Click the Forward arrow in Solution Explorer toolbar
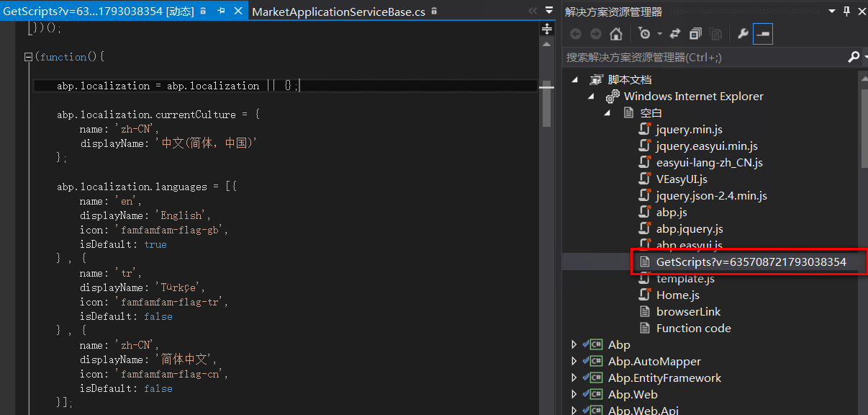This screenshot has height=415, width=868. point(595,34)
